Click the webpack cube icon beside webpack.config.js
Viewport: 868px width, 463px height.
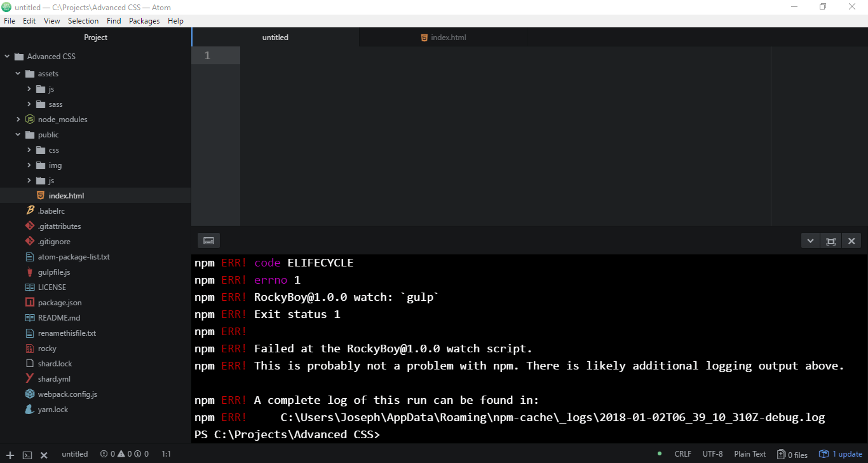pyautogui.click(x=29, y=394)
